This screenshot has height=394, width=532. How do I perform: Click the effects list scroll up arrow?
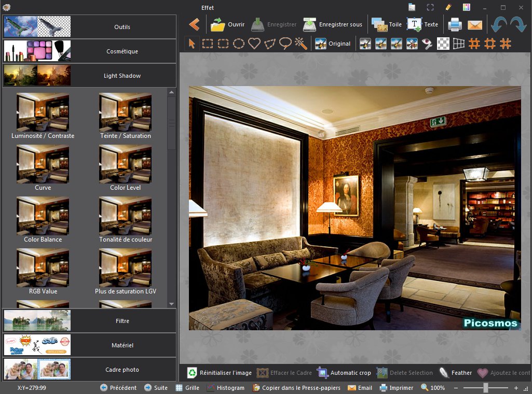[x=172, y=92]
